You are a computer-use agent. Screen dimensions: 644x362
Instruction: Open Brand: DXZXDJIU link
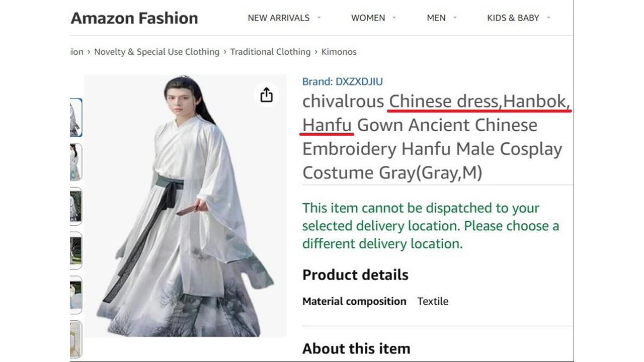point(343,81)
